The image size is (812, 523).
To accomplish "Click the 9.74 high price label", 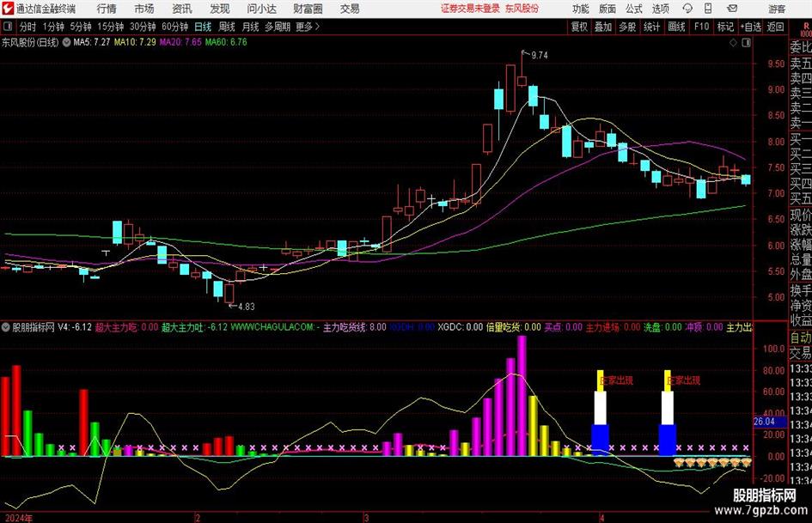I will (x=539, y=55).
